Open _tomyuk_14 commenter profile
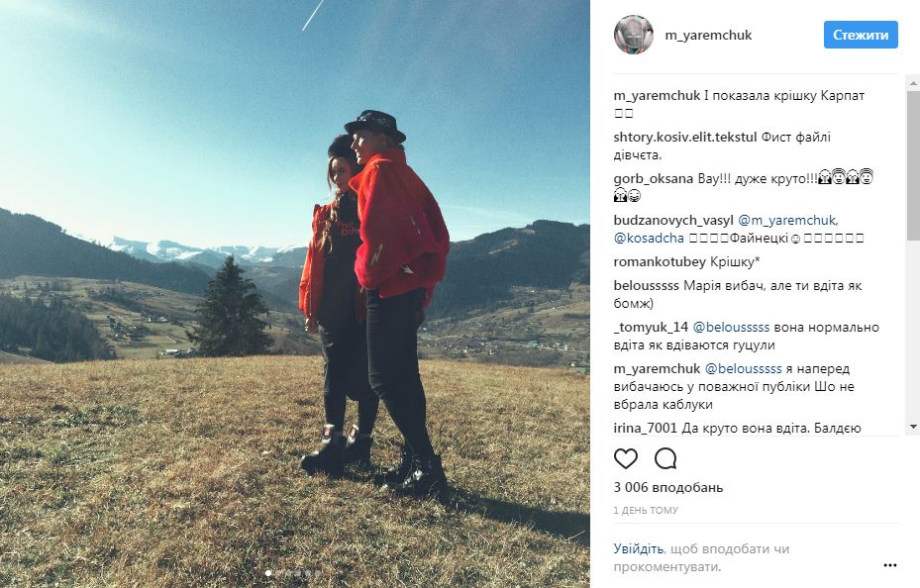 coord(651,327)
